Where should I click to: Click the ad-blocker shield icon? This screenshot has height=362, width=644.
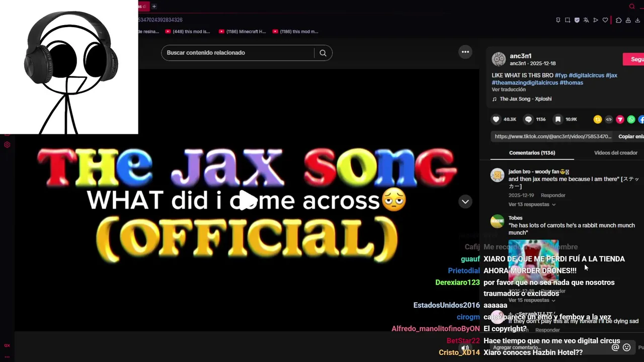coord(577,20)
